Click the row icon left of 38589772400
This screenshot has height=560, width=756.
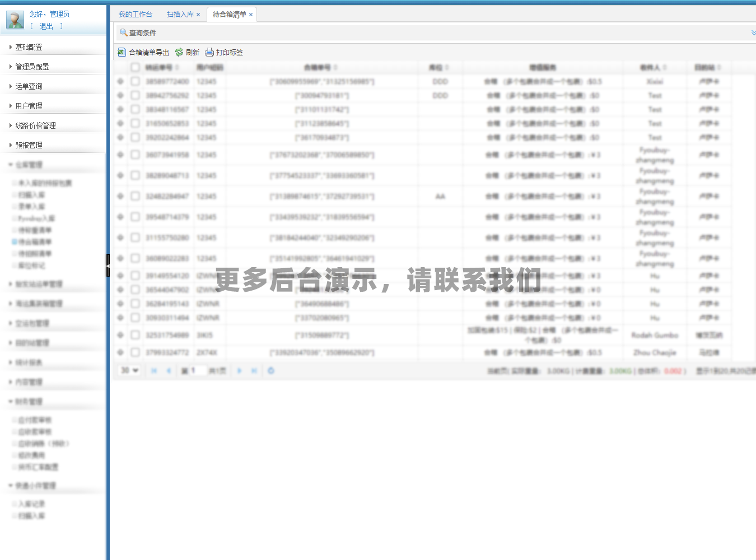[x=120, y=82]
